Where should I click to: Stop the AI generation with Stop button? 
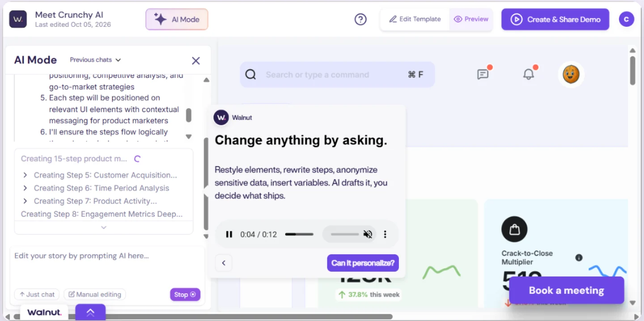pos(185,294)
